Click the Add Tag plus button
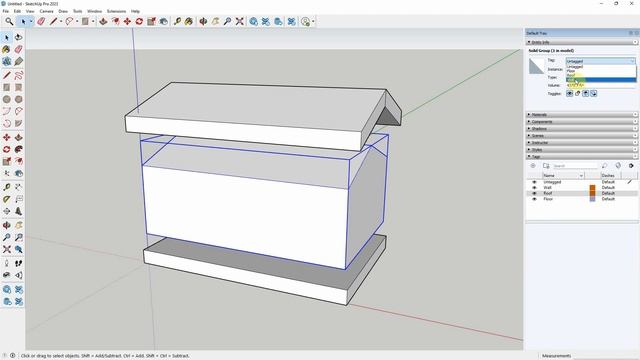The image size is (640, 360). 533,166
